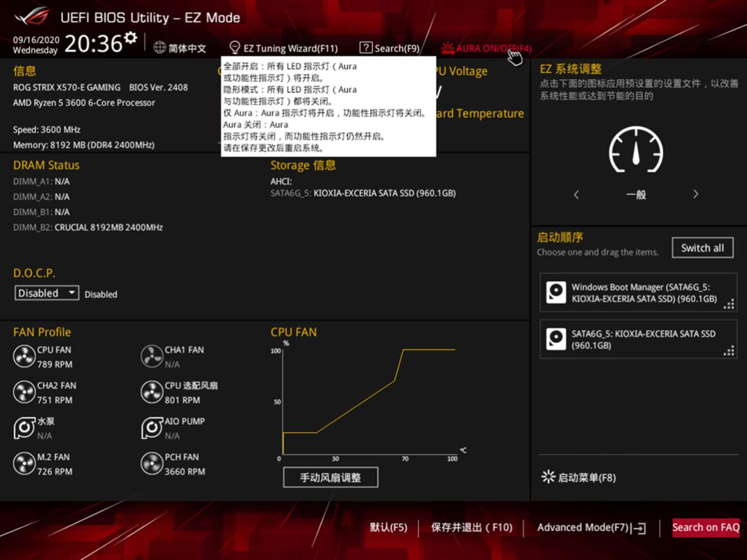The image size is (747, 560).
Task: Open Search on FAQ link
Action: coord(706,527)
